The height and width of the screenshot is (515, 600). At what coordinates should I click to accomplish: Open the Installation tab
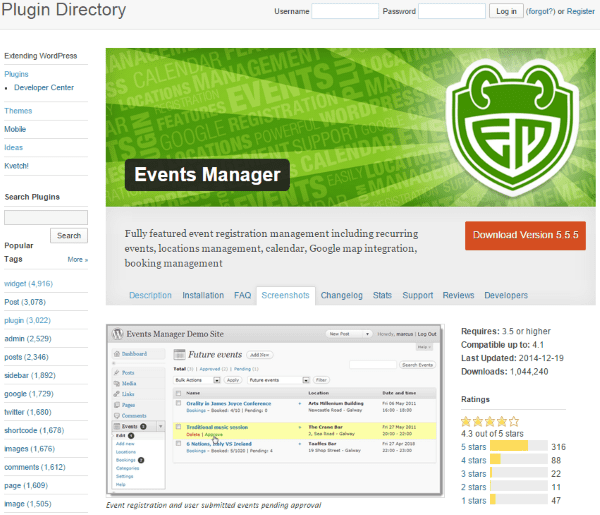[203, 296]
